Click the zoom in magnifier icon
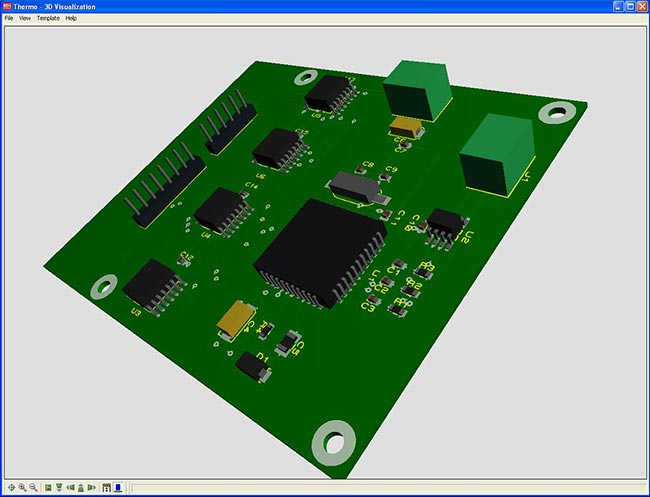The width and height of the screenshot is (650, 497). coord(22,487)
